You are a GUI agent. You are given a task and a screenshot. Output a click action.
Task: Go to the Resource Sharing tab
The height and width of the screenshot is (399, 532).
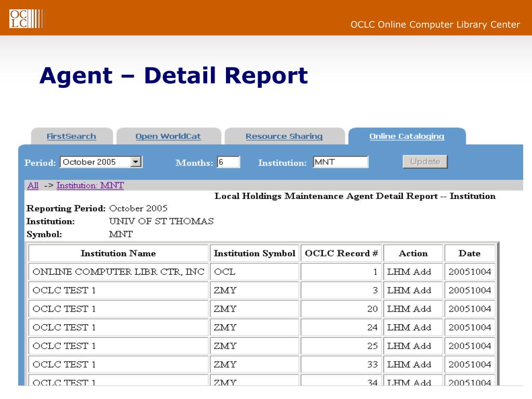(x=284, y=137)
